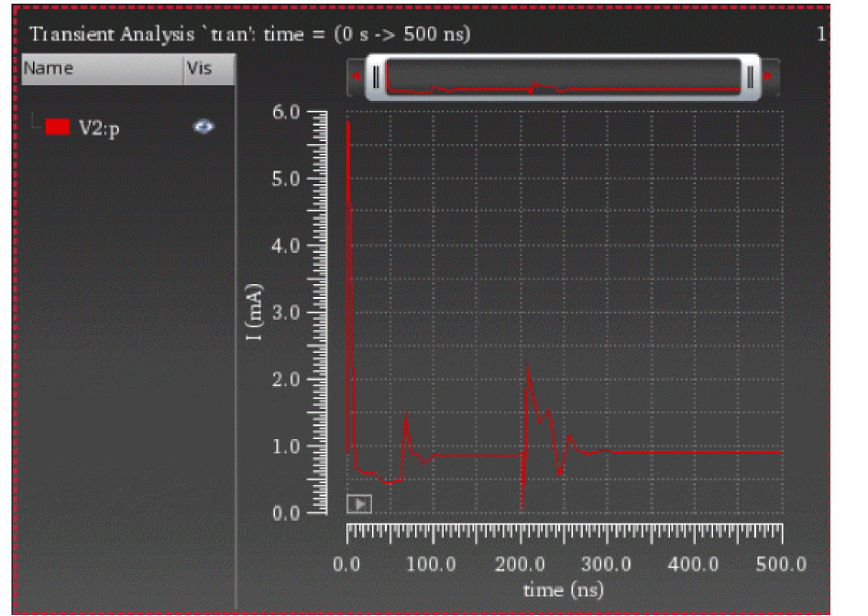Click the 4.0 y-axis value
The height and width of the screenshot is (616, 868).
pyautogui.click(x=286, y=246)
